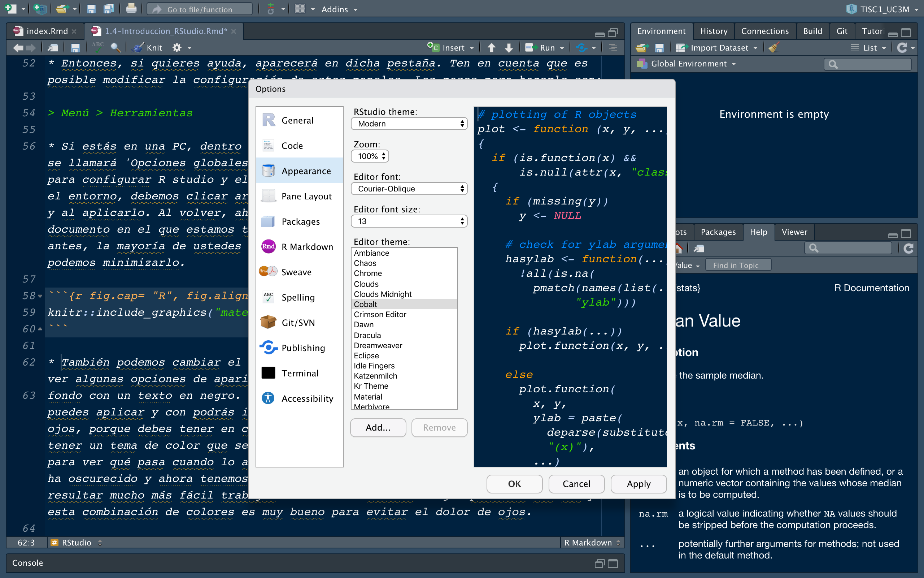This screenshot has height=578, width=924.
Task: Open the RStudio theme dropdown set to Modern
Action: [409, 124]
